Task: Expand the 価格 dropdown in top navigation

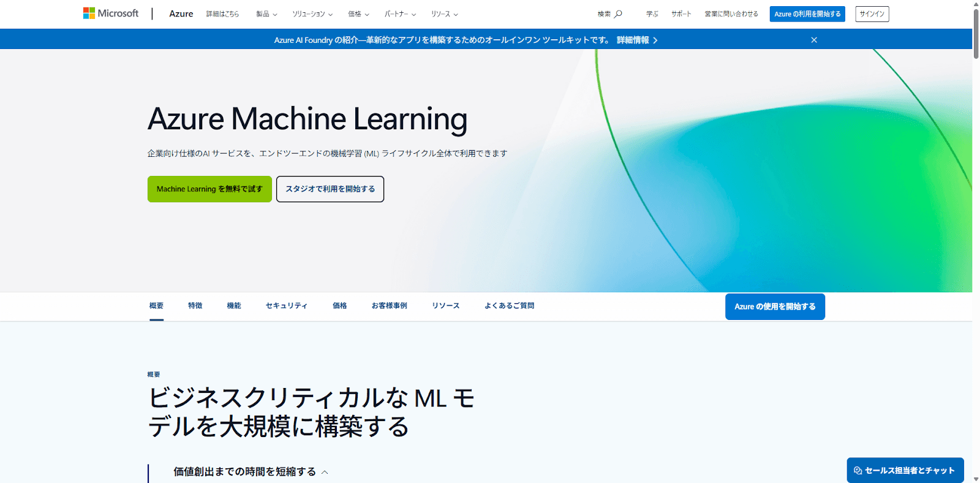Action: pyautogui.click(x=358, y=14)
